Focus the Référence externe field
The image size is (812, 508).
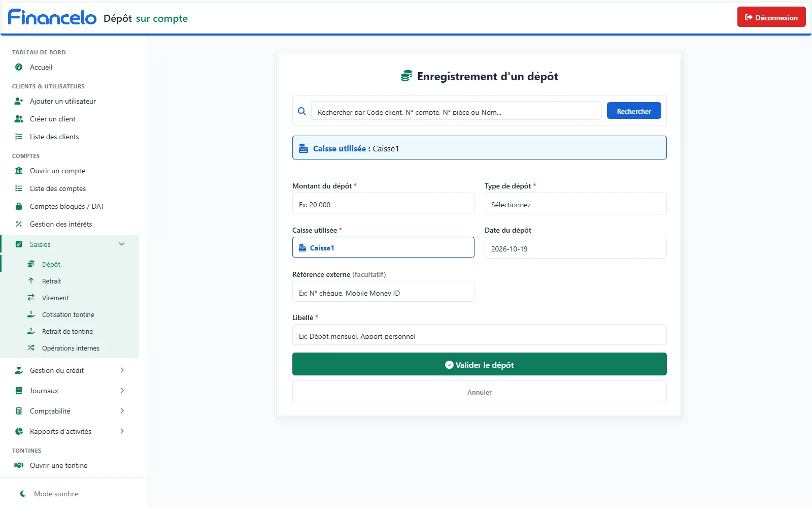click(x=383, y=292)
